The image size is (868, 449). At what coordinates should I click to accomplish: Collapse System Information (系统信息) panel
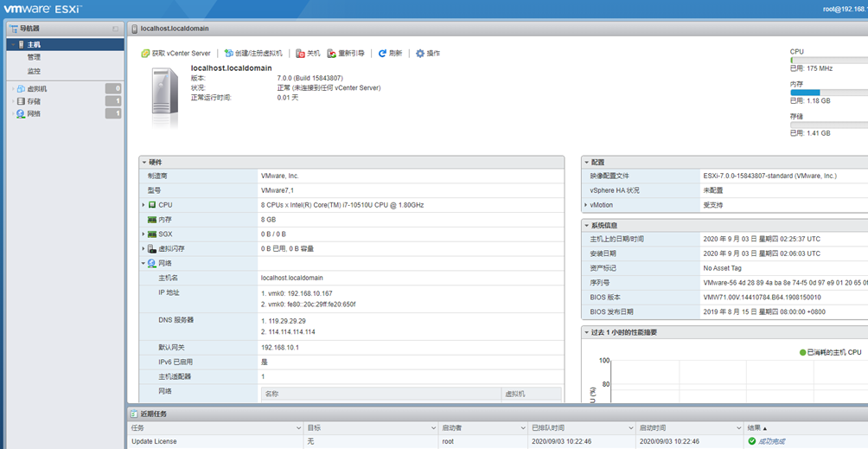[587, 225]
